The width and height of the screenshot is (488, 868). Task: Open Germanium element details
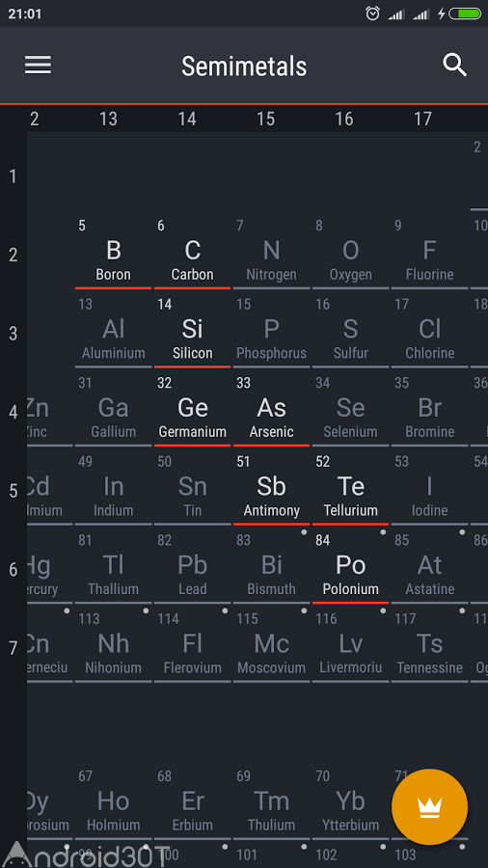193,407
